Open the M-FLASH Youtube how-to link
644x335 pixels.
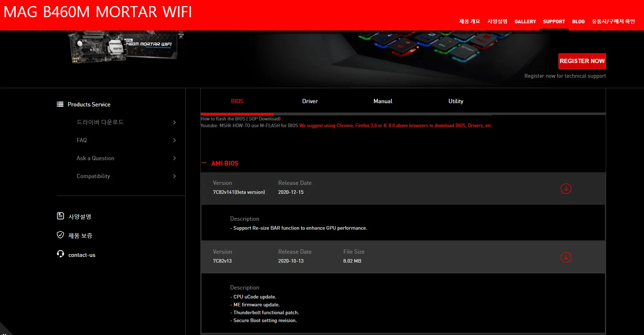pyautogui.click(x=249, y=125)
